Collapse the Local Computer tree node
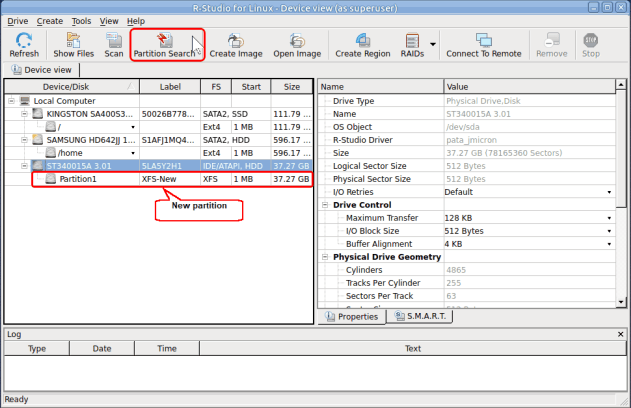This screenshot has height=408, width=631. point(11,101)
